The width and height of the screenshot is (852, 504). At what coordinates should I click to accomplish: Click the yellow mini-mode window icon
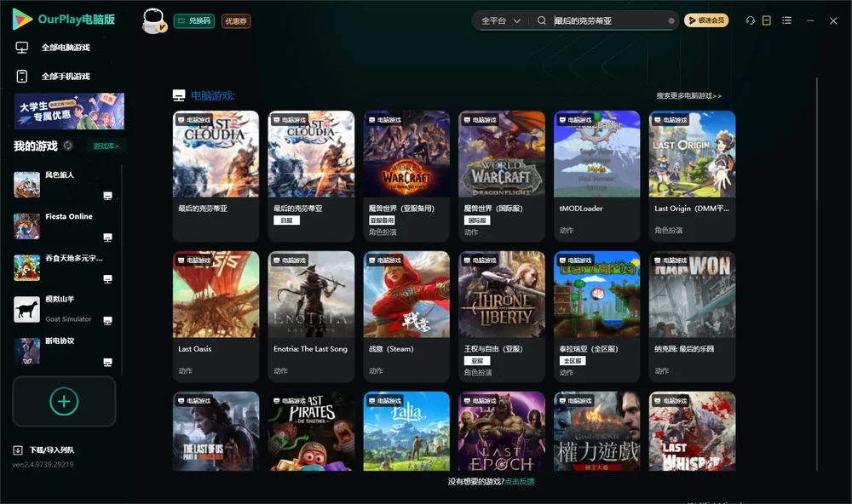(x=767, y=20)
